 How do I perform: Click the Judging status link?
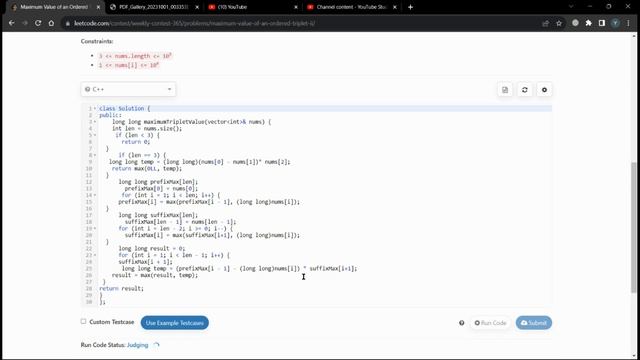pyautogui.click(x=138, y=345)
